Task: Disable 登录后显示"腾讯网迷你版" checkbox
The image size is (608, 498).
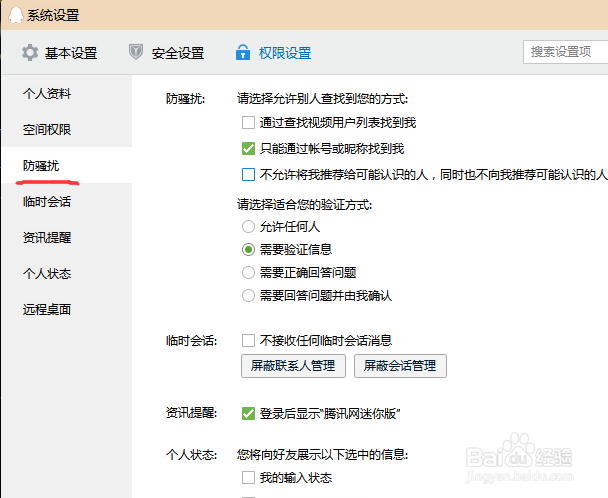Action: tap(248, 413)
